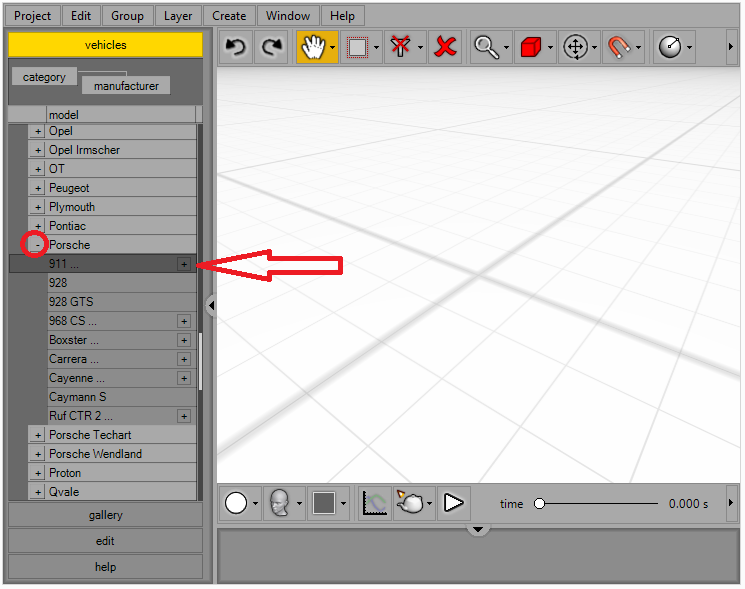
Task: Click the red cube icon
Action: tap(531, 47)
